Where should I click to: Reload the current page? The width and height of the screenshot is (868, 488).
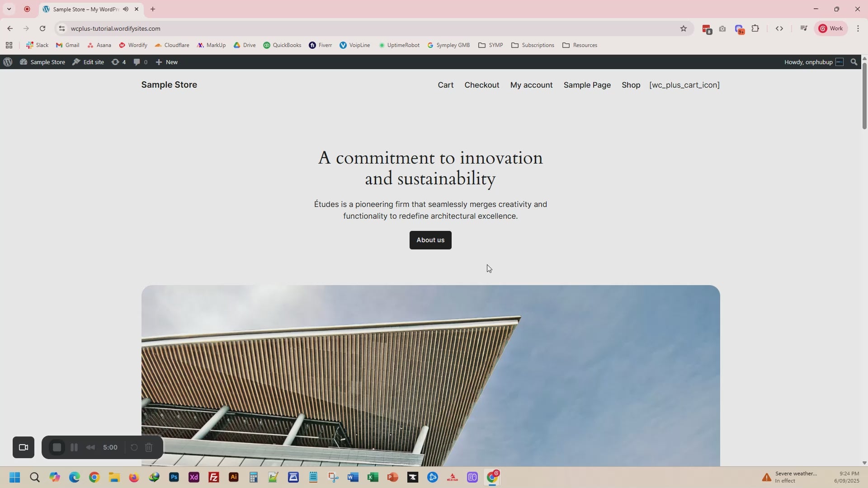(x=42, y=28)
